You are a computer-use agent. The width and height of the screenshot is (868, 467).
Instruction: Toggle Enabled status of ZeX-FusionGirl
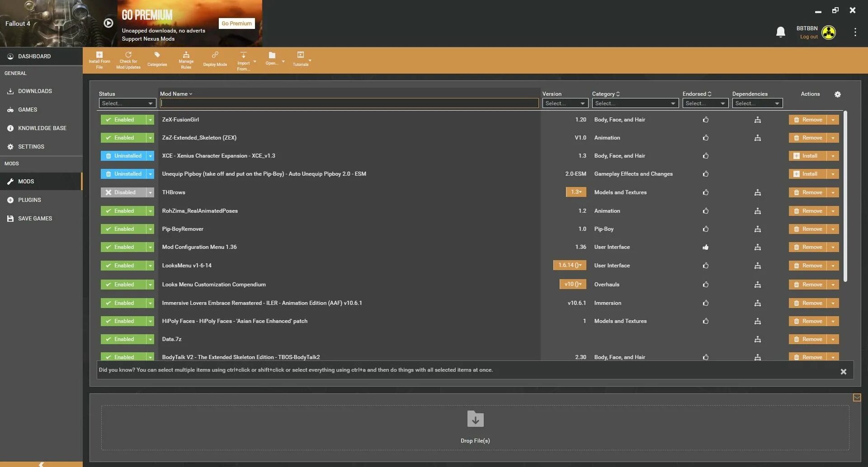[123, 120]
